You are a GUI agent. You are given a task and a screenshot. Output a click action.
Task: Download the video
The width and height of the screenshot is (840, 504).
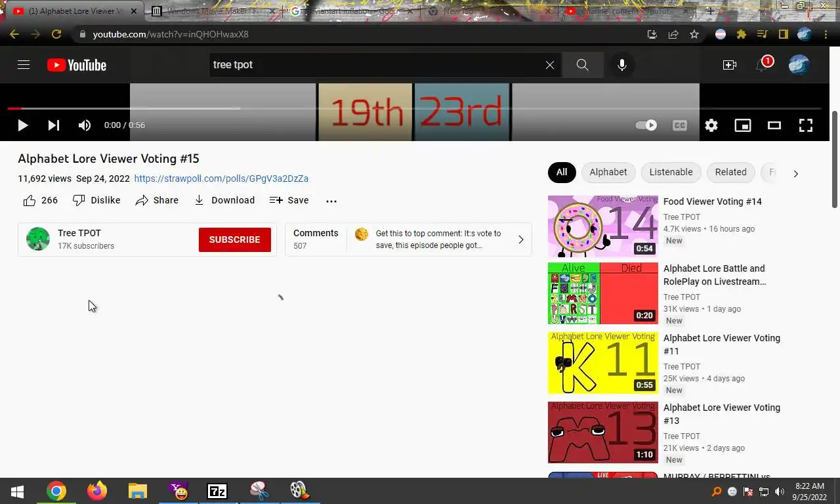point(224,200)
